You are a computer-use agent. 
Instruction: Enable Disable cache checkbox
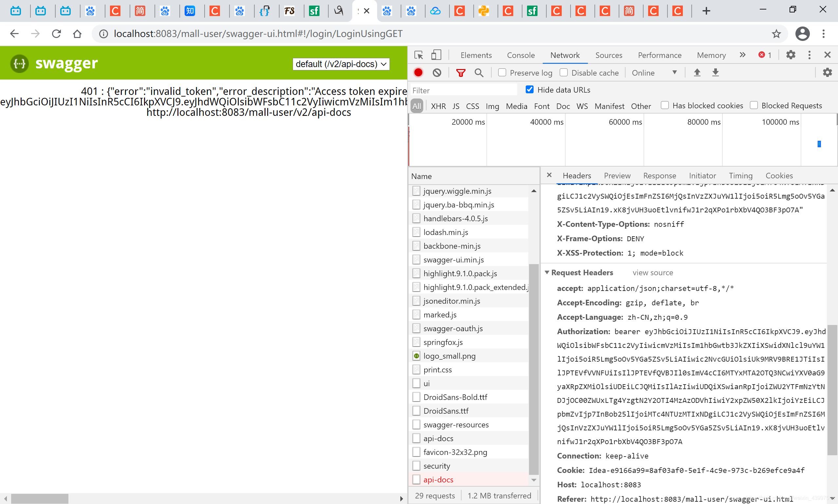click(x=564, y=73)
